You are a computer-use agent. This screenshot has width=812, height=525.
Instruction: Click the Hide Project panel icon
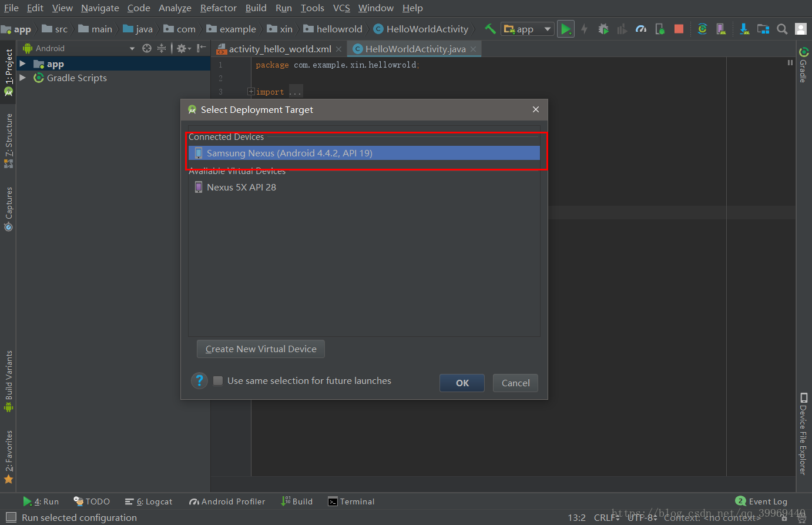point(202,48)
